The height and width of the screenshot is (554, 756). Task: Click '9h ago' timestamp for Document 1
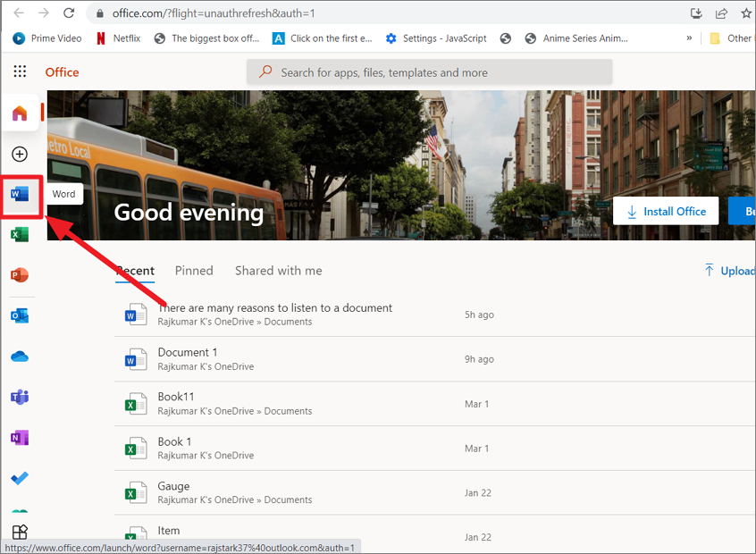point(479,359)
